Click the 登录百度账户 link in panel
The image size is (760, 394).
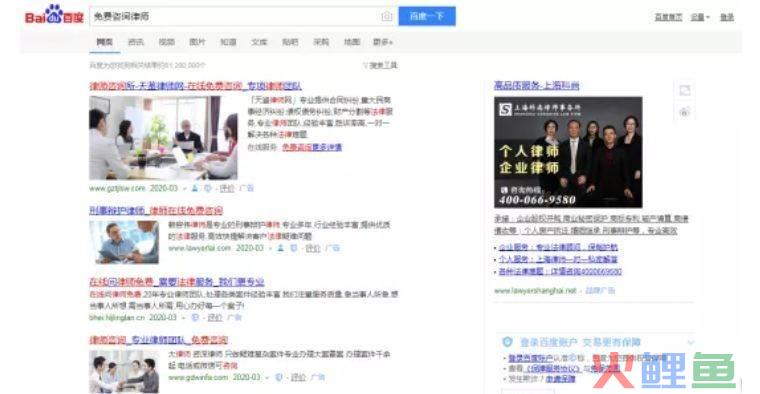point(531,359)
